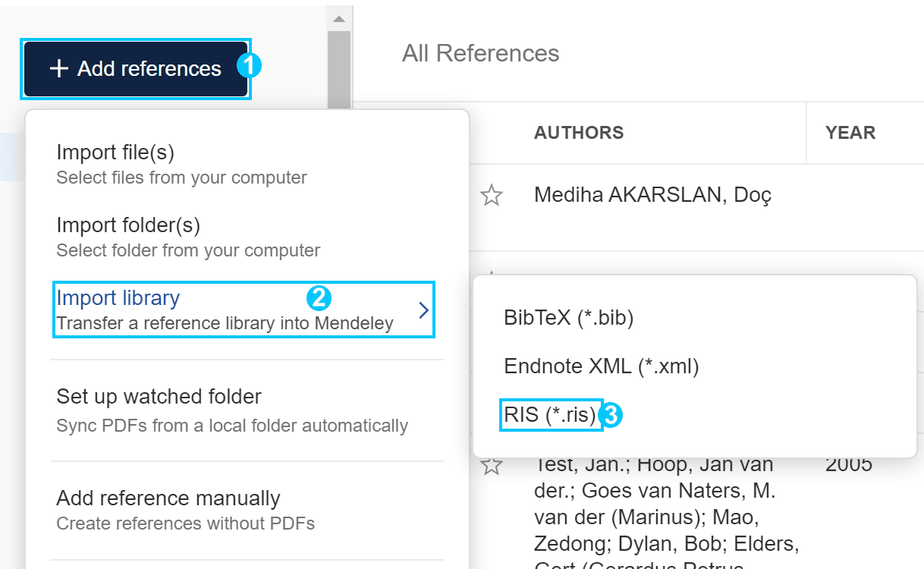Click the Add references button
Screen dimensions: 924x569
136,69
